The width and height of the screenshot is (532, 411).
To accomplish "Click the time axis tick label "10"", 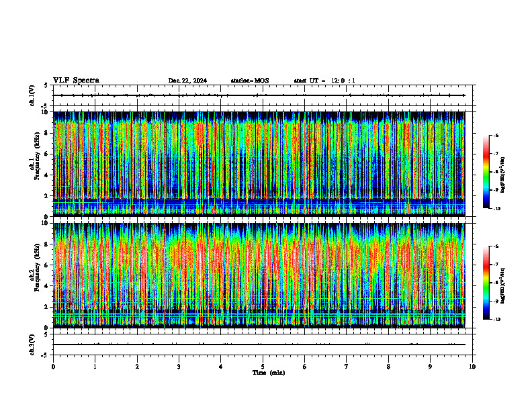I will point(472,367).
